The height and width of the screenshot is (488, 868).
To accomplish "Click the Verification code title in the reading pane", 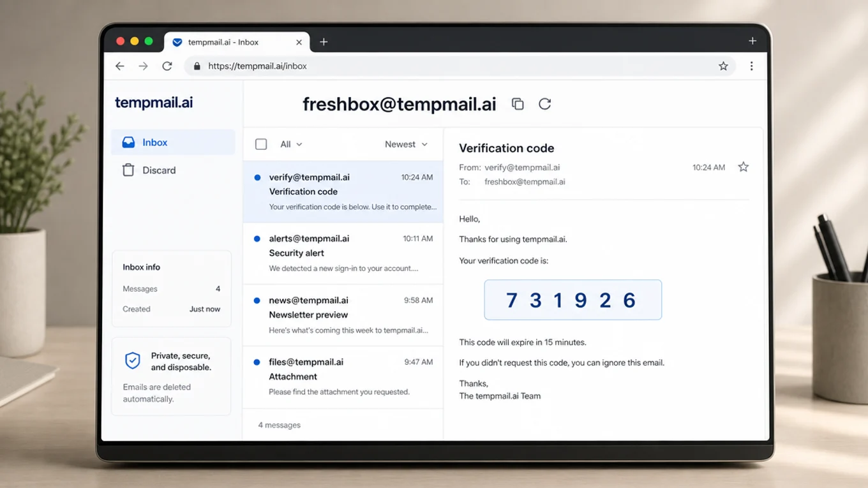I will point(507,148).
